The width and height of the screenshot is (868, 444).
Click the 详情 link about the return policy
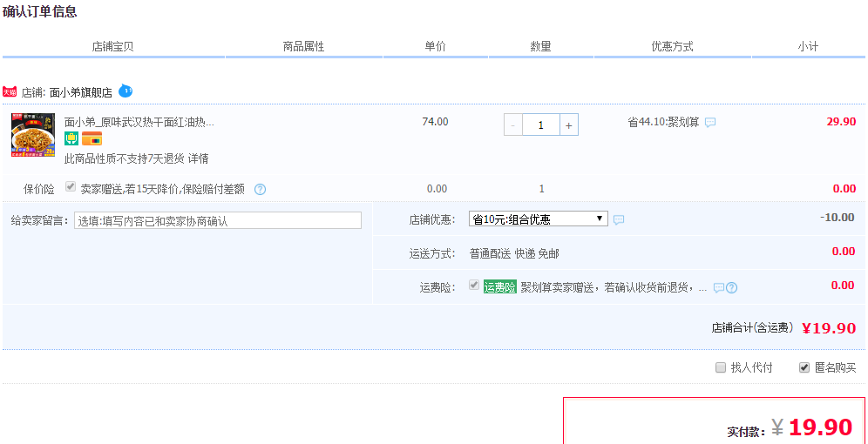pyautogui.click(x=199, y=159)
